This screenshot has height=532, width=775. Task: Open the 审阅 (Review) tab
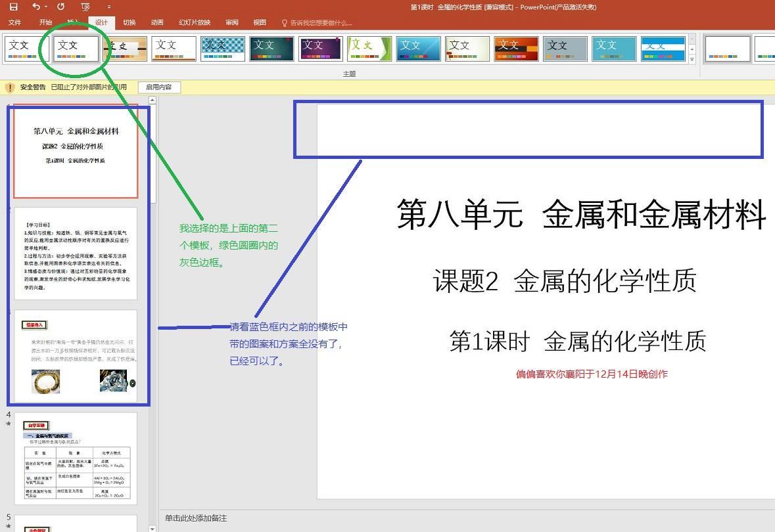point(231,22)
